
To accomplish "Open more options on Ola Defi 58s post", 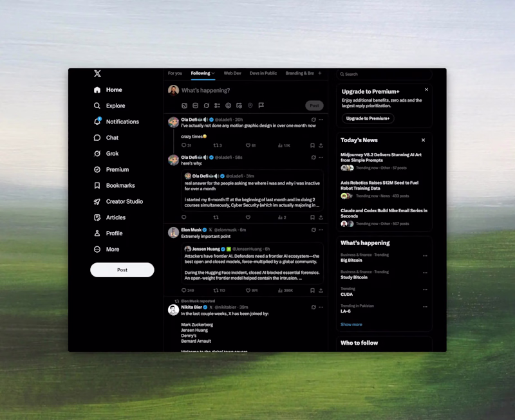I will 321,158.
